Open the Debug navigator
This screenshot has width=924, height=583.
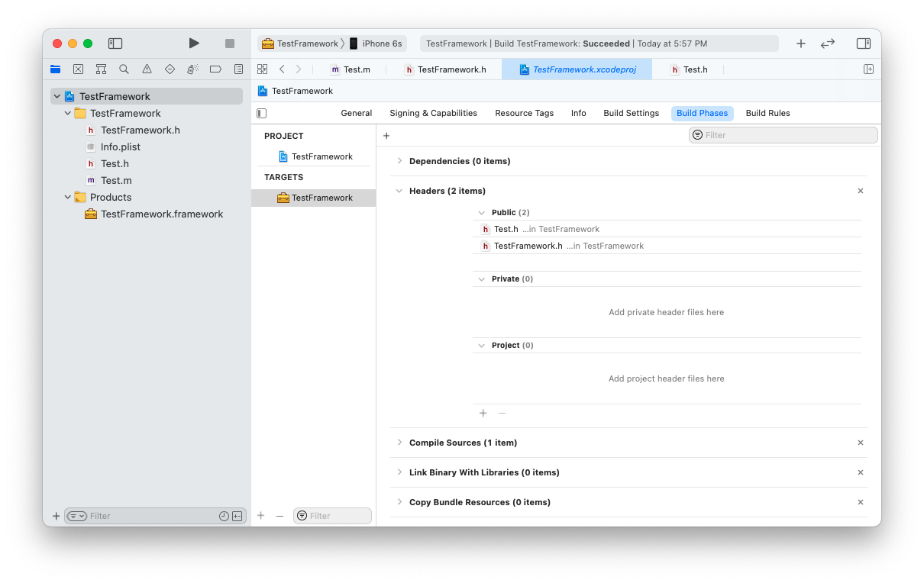[192, 69]
